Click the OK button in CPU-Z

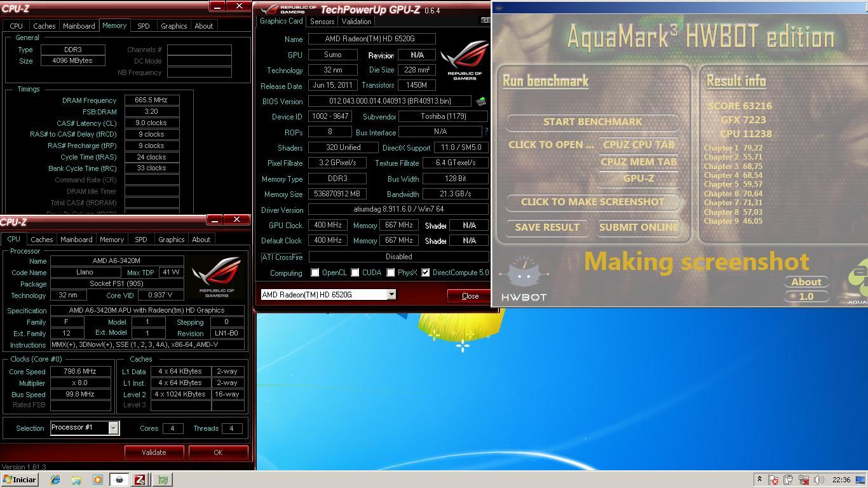coord(218,452)
